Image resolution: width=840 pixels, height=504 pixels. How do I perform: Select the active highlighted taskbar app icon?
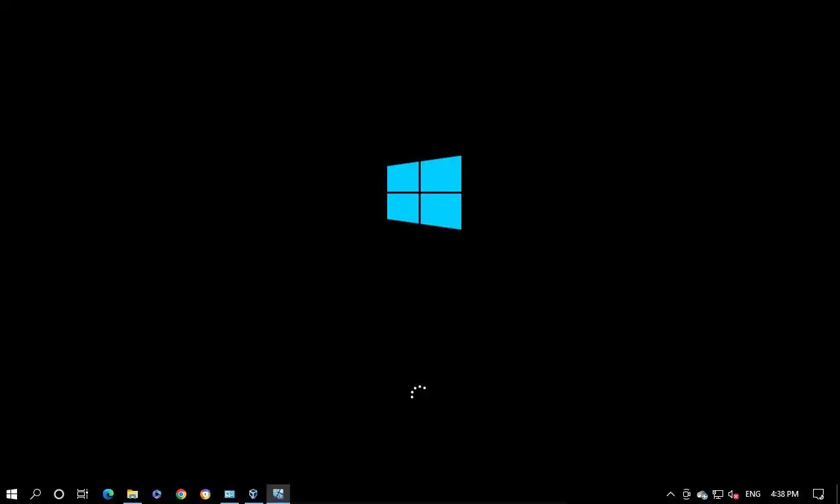coord(278,494)
